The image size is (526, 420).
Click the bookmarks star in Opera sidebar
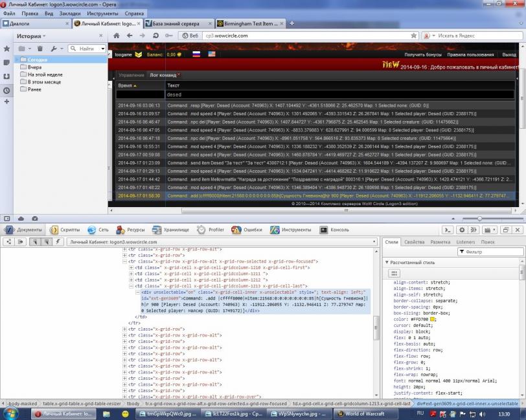coord(6,49)
